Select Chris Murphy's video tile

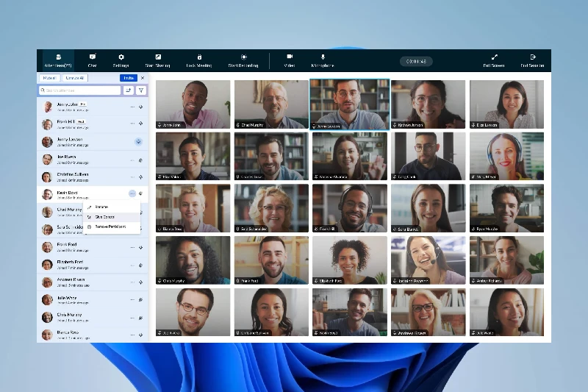click(x=193, y=260)
